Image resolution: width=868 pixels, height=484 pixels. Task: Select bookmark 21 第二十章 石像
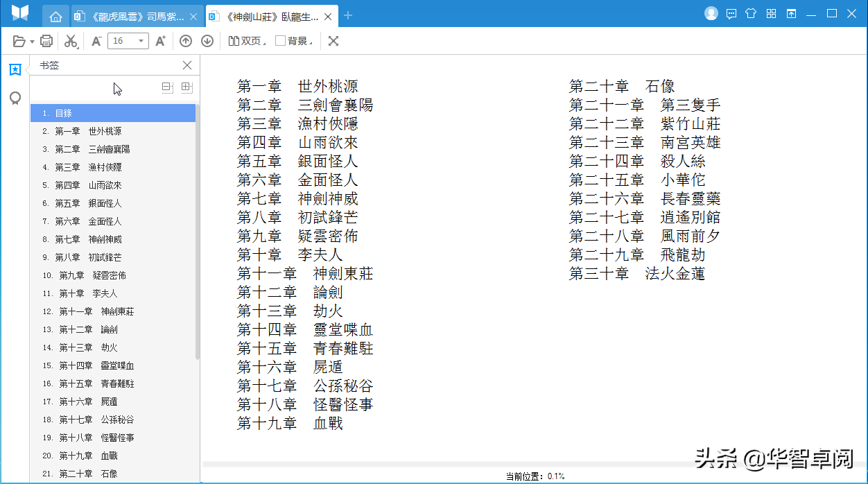tap(113, 474)
